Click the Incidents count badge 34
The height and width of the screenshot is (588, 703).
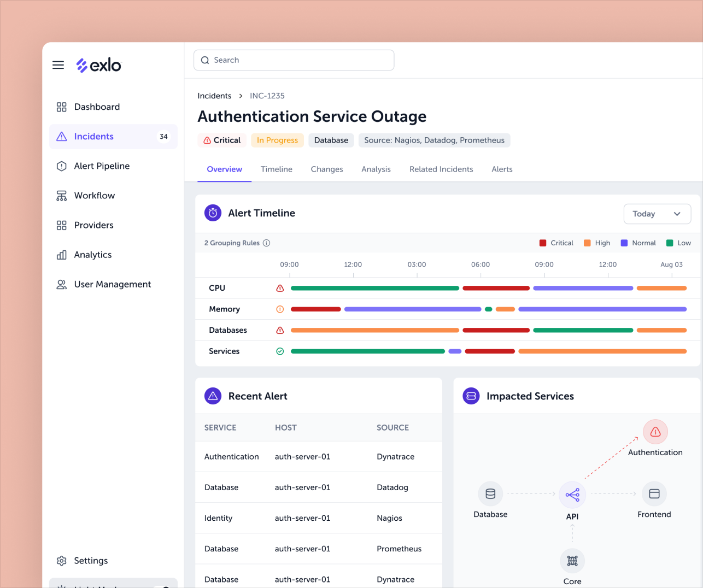(163, 137)
